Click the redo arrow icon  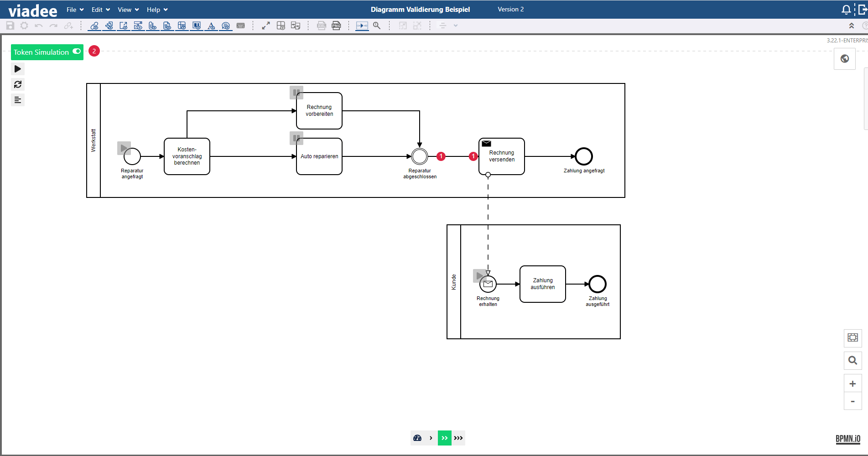coord(53,26)
